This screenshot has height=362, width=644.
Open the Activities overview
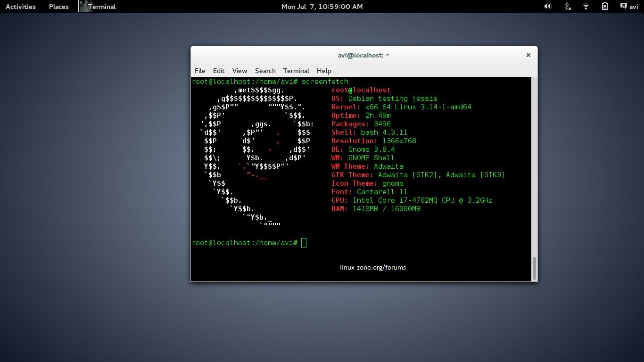tap(21, 7)
